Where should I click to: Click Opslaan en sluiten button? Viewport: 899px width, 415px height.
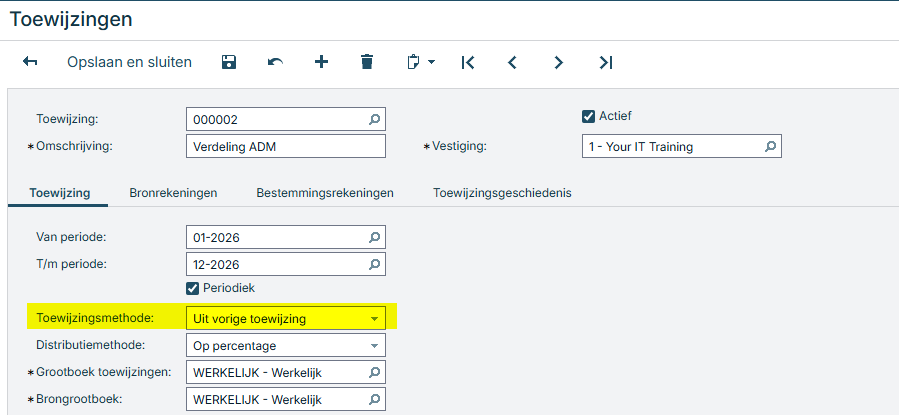(x=130, y=62)
